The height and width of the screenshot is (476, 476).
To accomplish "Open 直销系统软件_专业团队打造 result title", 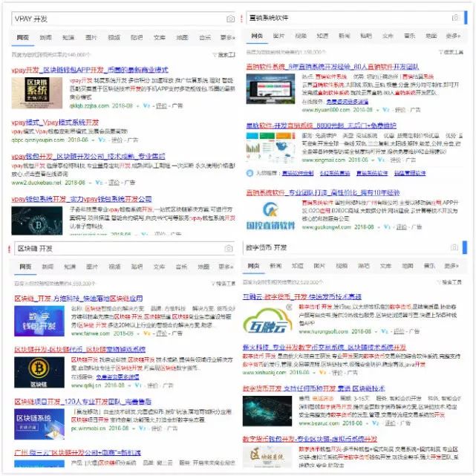I will click(x=323, y=192).
